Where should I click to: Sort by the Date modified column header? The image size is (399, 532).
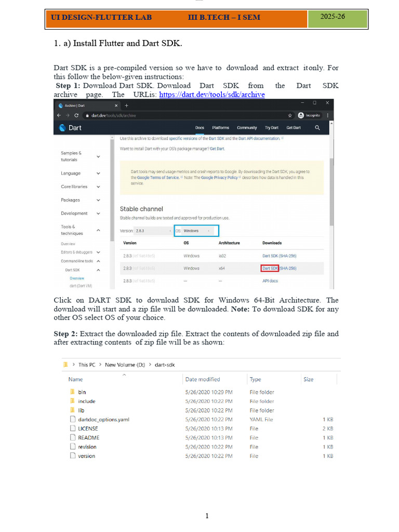pyautogui.click(x=203, y=379)
